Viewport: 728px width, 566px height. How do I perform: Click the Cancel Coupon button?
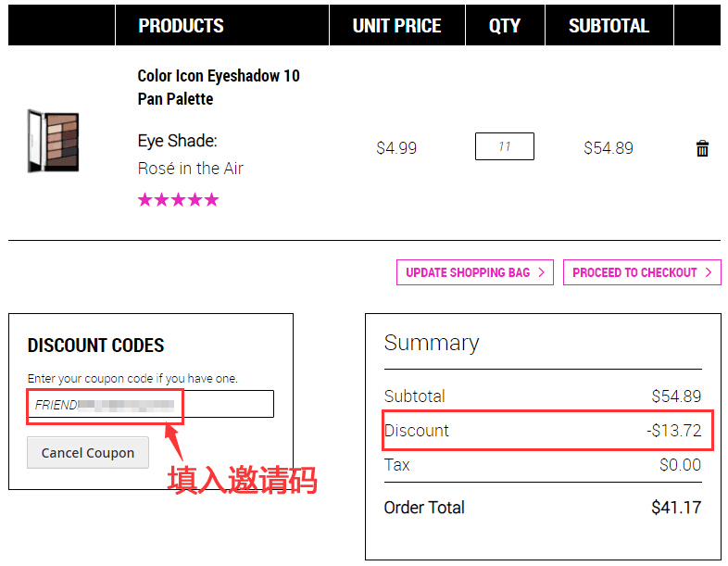(88, 452)
